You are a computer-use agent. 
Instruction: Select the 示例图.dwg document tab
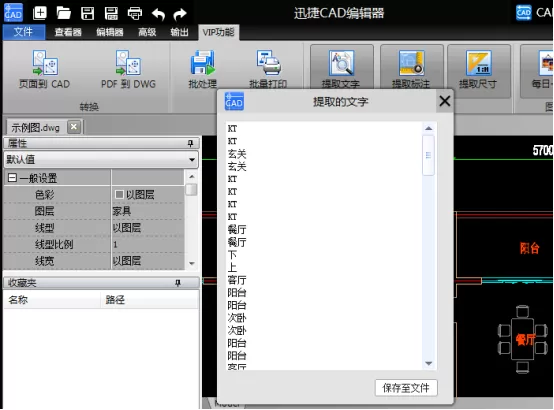[x=35, y=127]
